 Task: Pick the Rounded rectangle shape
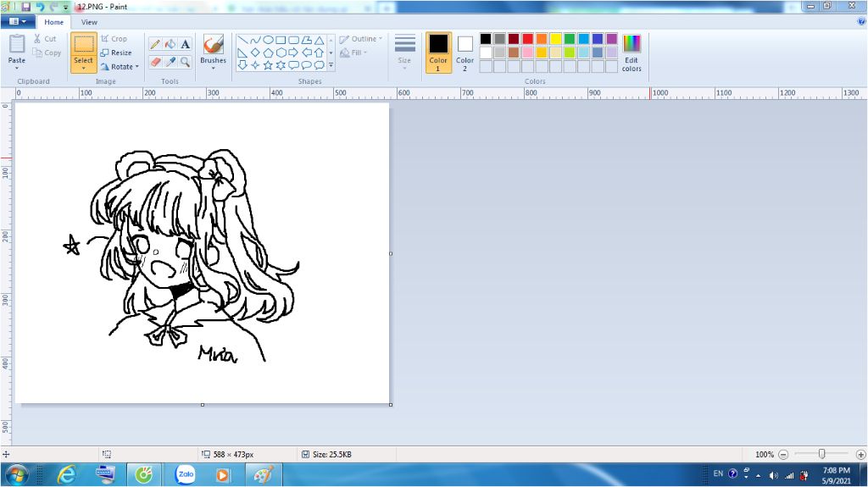293,40
